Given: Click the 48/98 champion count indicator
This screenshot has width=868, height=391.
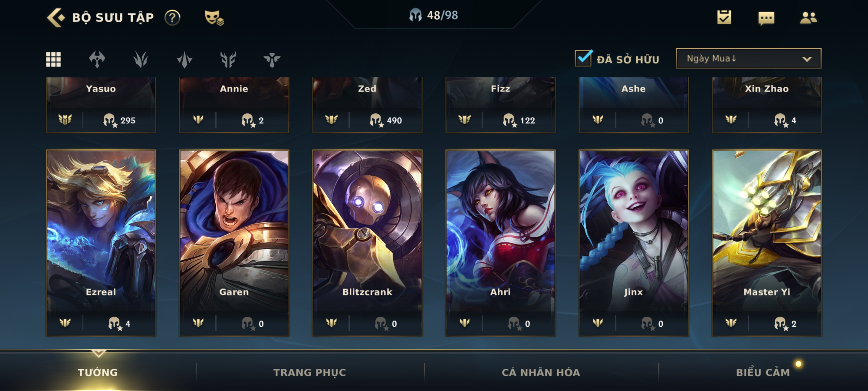Looking at the screenshot, I should pyautogui.click(x=434, y=15).
